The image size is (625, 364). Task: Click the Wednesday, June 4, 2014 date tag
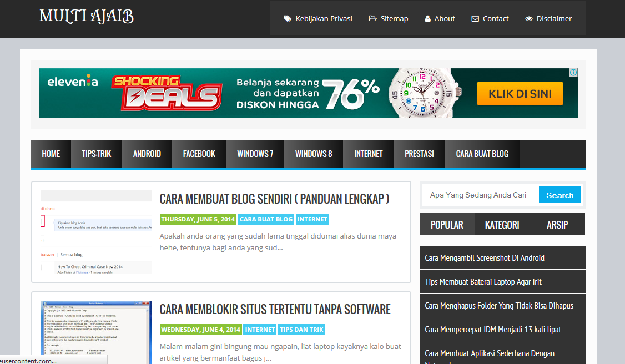tap(200, 330)
